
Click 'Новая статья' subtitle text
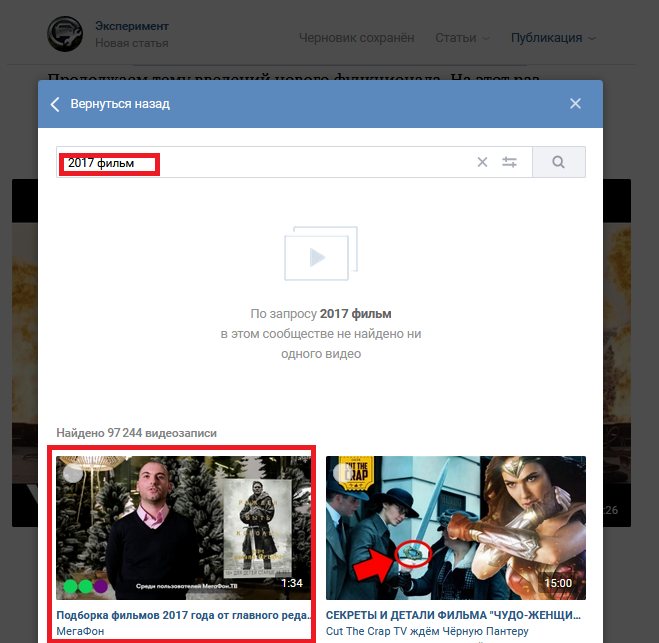pyautogui.click(x=132, y=43)
